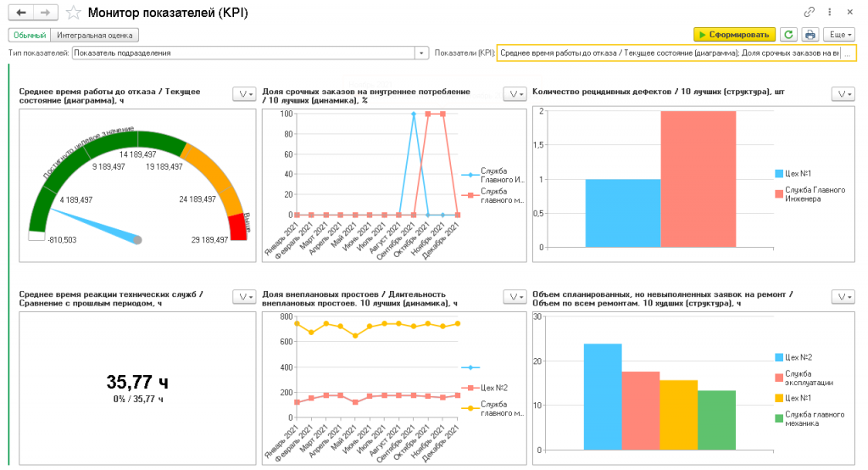This screenshot has width=868, height=470.
Task: Click the gauge label 29 189,497
Action: click(x=210, y=240)
